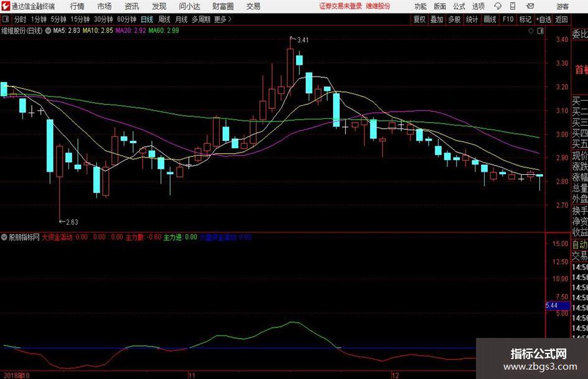Viewport: 588px width, 379px height.
Task: Click the 主力散: -0.60 value
Action: 143,237
